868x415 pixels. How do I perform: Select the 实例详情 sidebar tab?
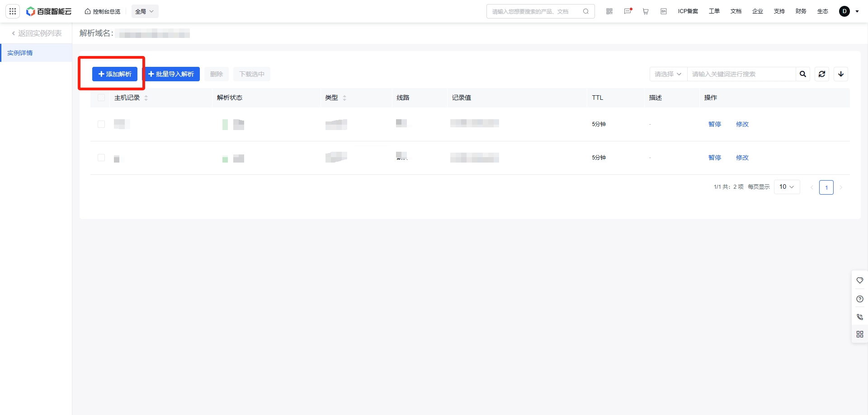[x=36, y=53]
